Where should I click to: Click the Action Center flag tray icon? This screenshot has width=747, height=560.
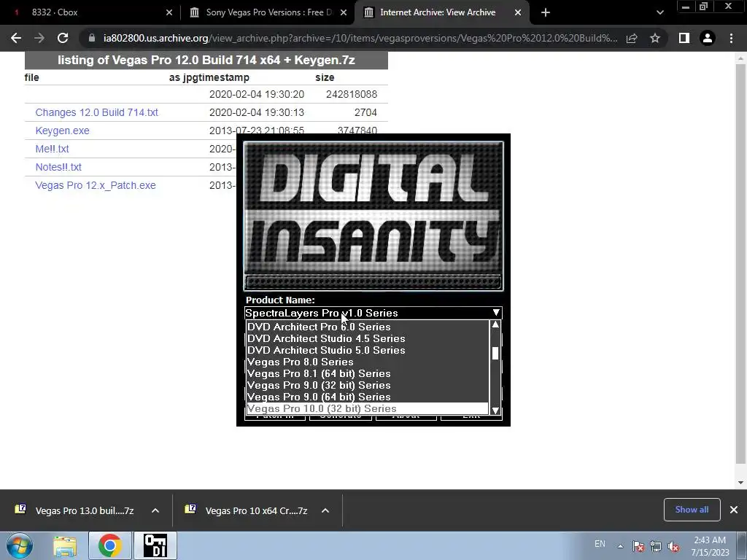(x=638, y=546)
